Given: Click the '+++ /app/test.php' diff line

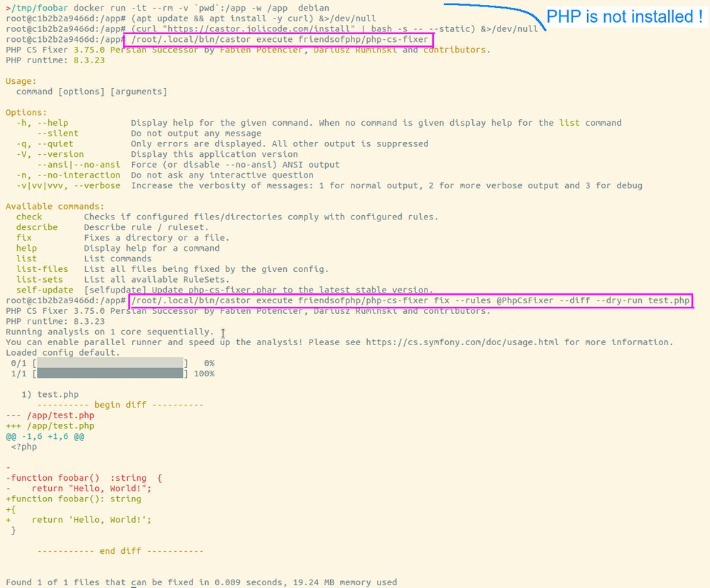Looking at the screenshot, I should point(50,425).
